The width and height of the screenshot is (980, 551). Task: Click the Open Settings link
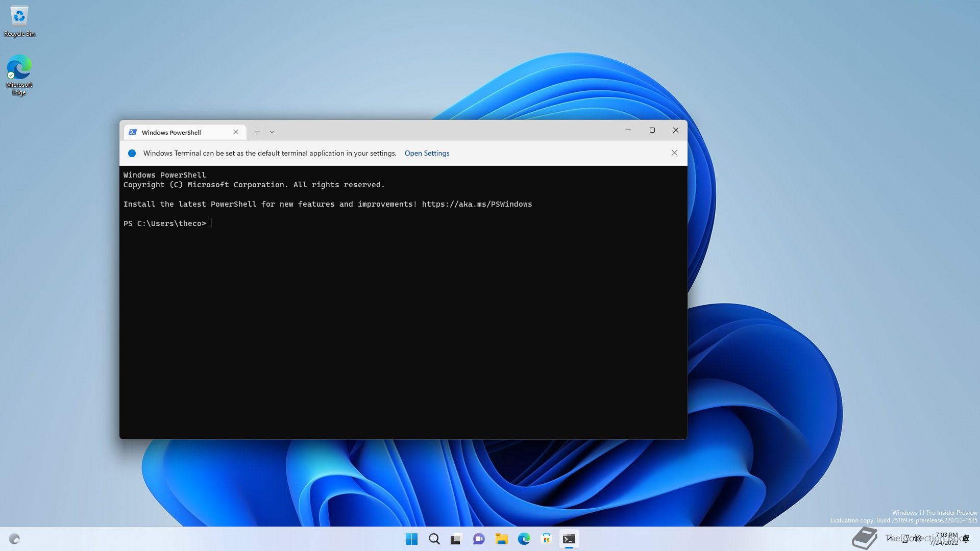pyautogui.click(x=427, y=153)
